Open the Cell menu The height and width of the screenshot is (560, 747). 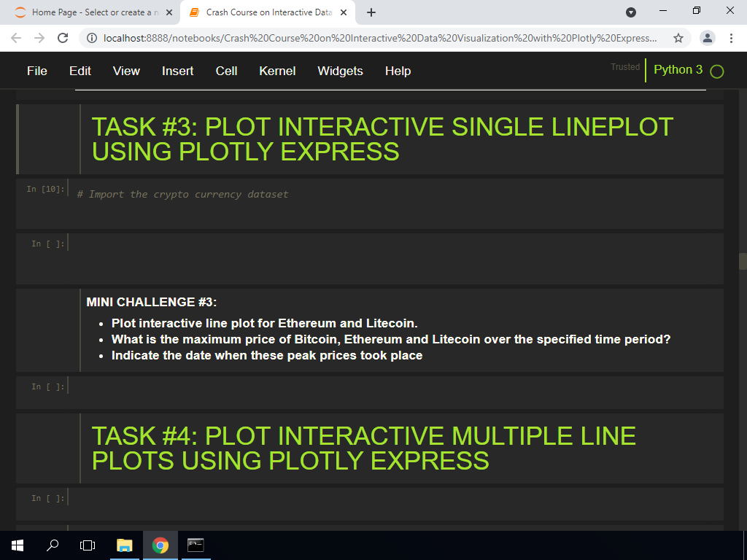pyautogui.click(x=226, y=71)
